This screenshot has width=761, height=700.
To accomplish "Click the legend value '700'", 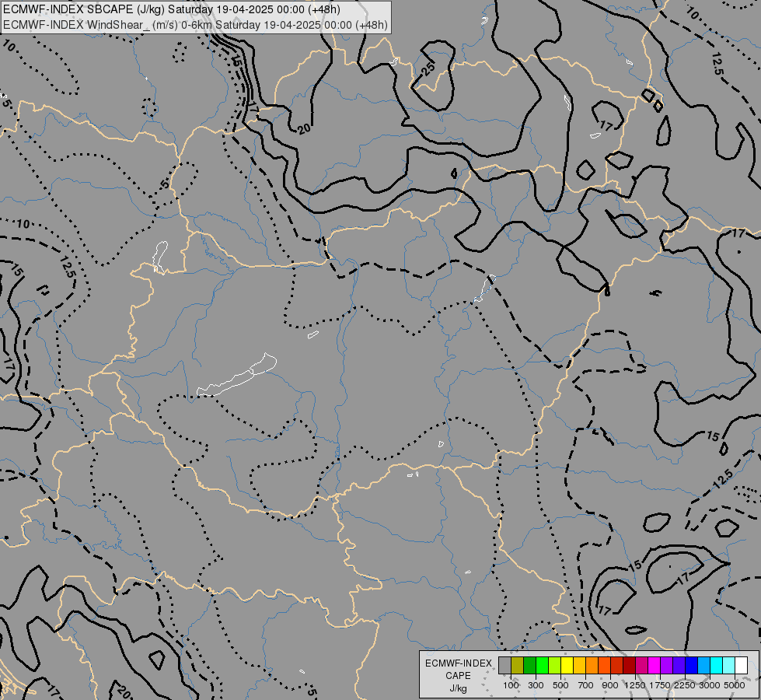I will coord(586,685).
